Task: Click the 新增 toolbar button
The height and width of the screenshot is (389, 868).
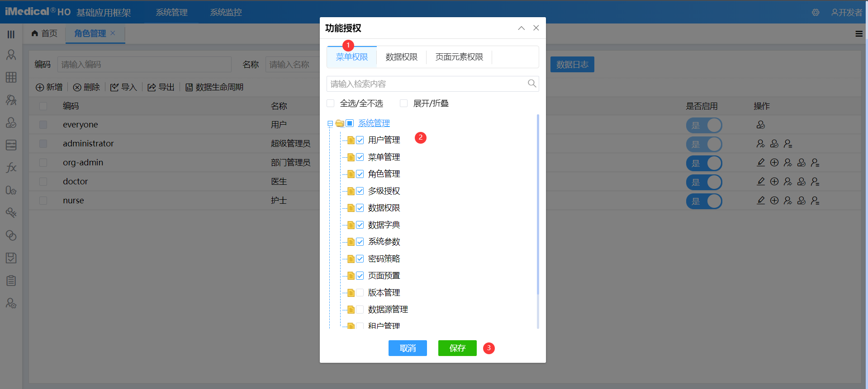Action: 49,87
